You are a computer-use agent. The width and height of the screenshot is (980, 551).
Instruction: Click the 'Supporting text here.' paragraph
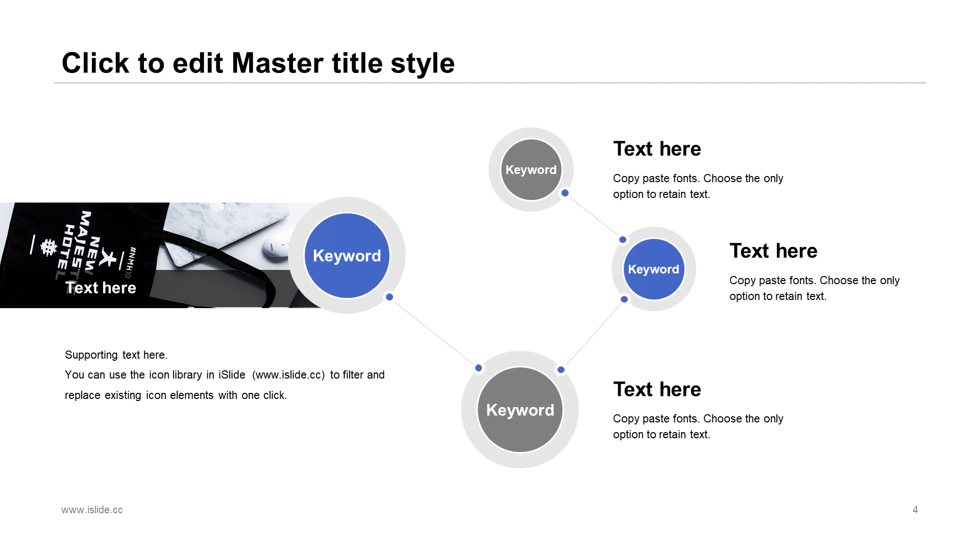pyautogui.click(x=116, y=355)
